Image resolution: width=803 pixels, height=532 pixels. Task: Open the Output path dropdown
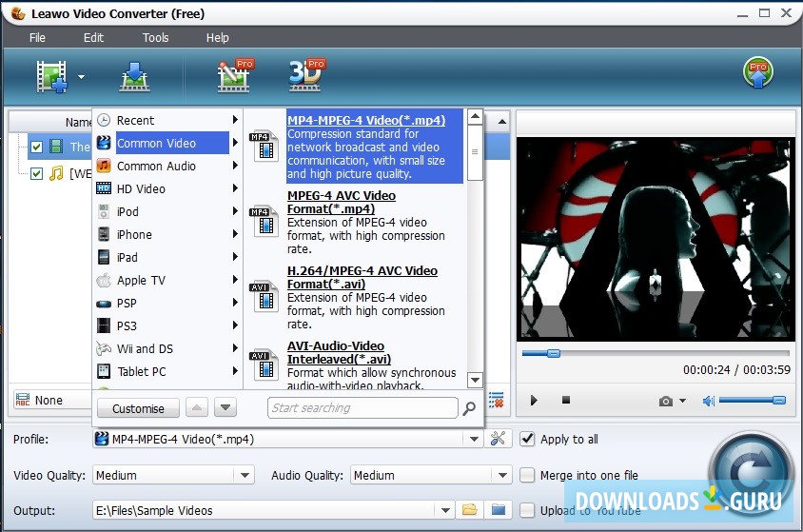[445, 510]
